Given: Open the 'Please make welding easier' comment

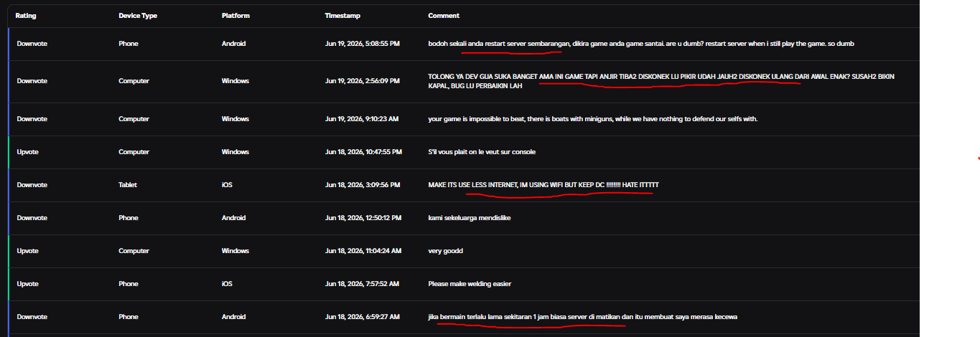Looking at the screenshot, I should pyautogui.click(x=470, y=284).
